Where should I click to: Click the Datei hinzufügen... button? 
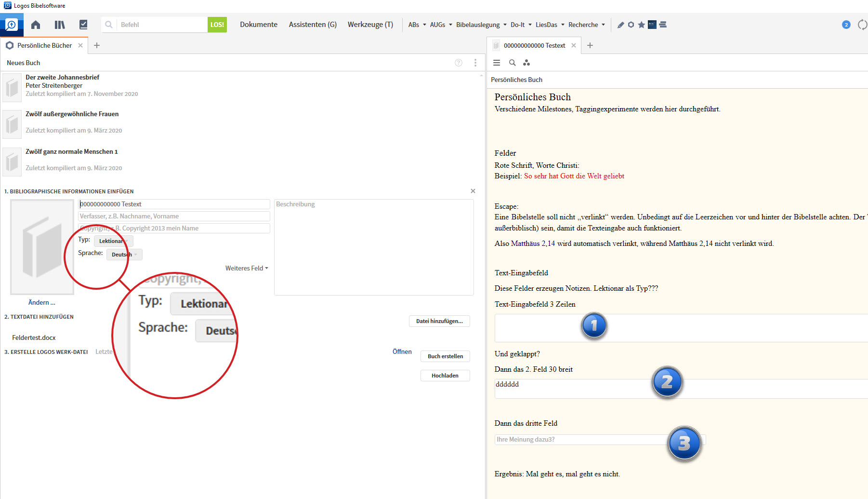point(439,321)
